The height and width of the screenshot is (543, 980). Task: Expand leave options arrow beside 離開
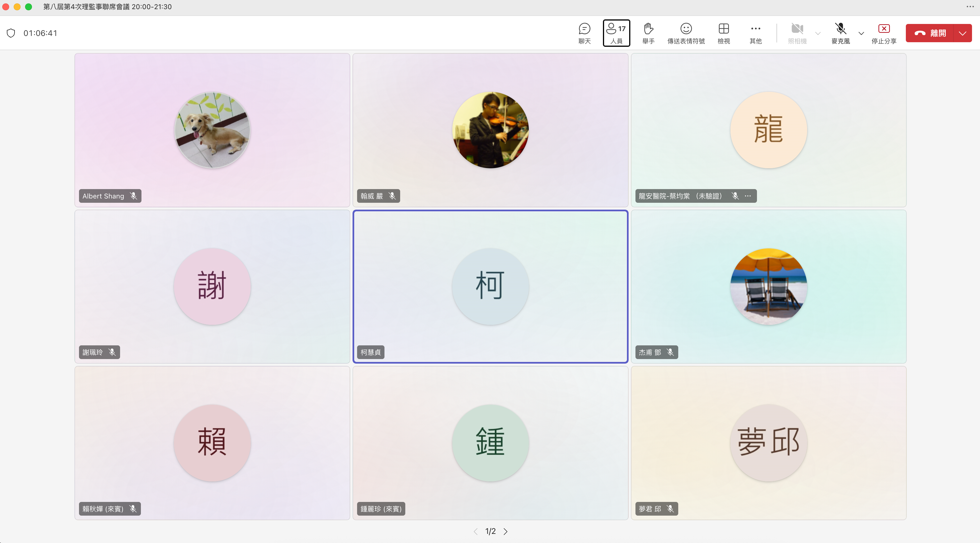963,33
